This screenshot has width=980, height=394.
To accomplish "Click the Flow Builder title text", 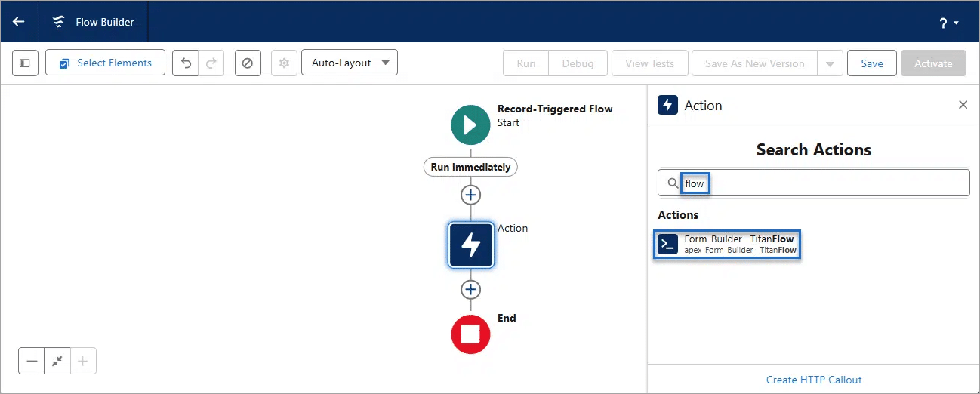I will click(105, 22).
